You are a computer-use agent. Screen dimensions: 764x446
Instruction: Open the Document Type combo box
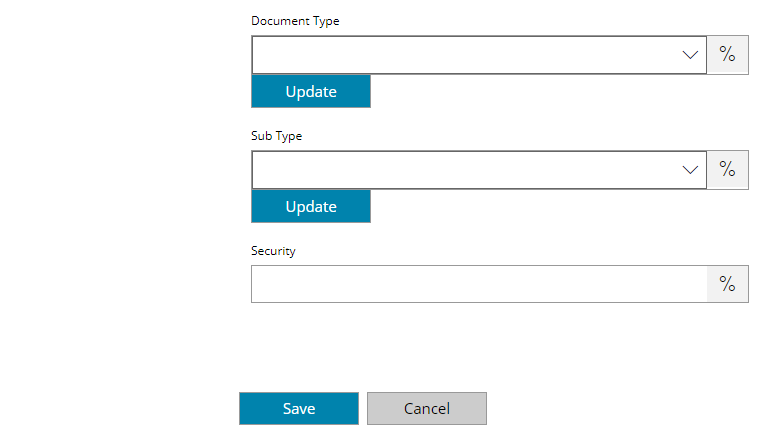tap(479, 55)
